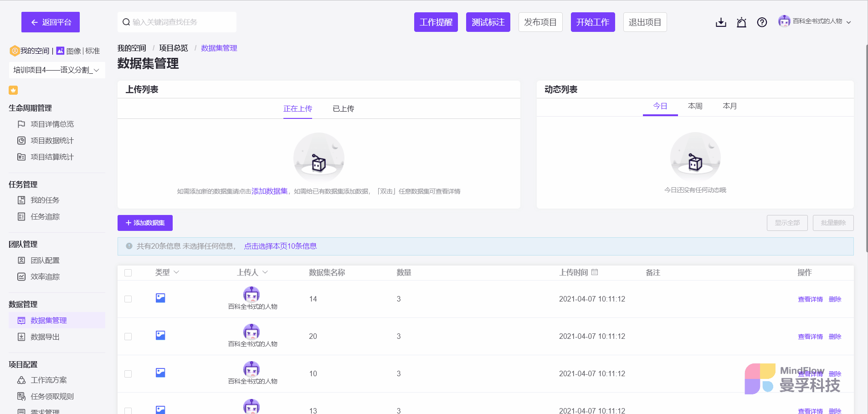Click the 测试标注 button
The image size is (868, 414).
pos(488,22)
